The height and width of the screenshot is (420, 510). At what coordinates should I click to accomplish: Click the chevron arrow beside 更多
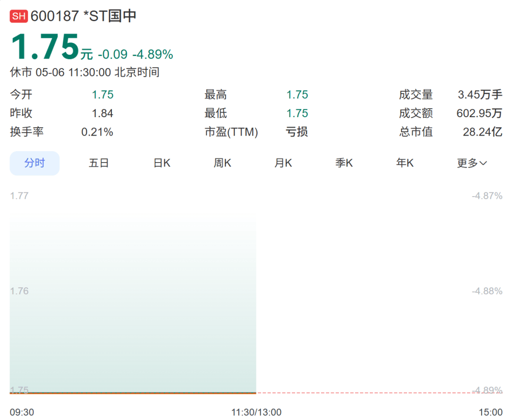pos(484,163)
